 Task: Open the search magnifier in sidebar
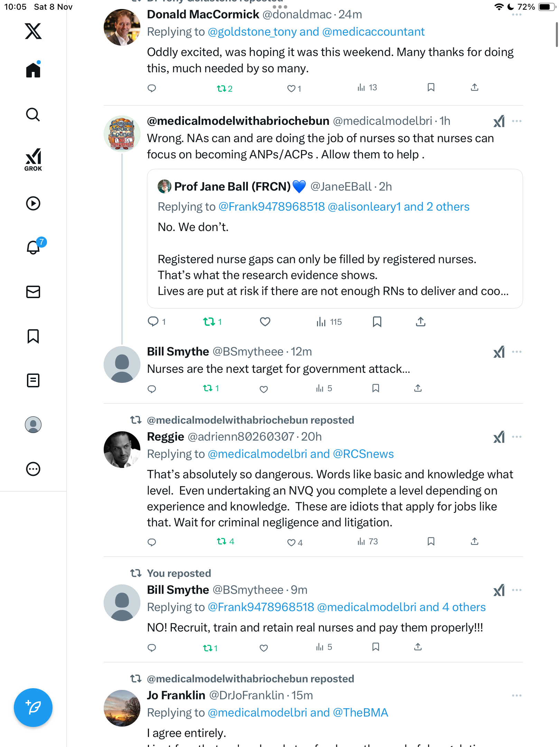(33, 115)
